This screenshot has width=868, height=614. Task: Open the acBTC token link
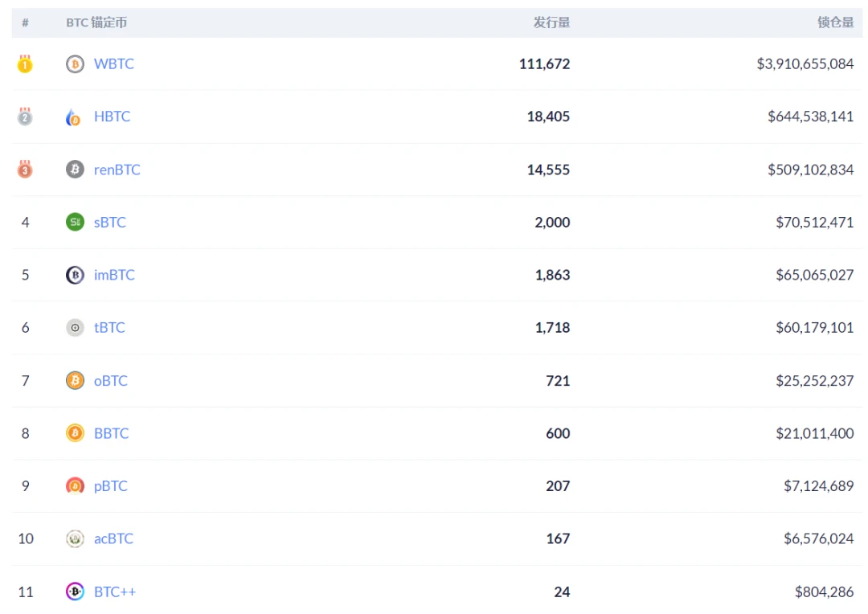(x=114, y=538)
